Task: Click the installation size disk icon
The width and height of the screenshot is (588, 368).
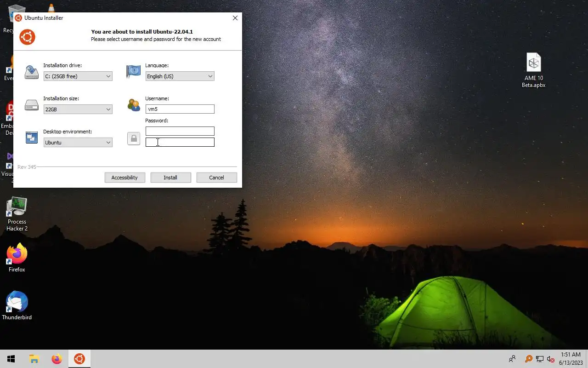Action: point(32,105)
